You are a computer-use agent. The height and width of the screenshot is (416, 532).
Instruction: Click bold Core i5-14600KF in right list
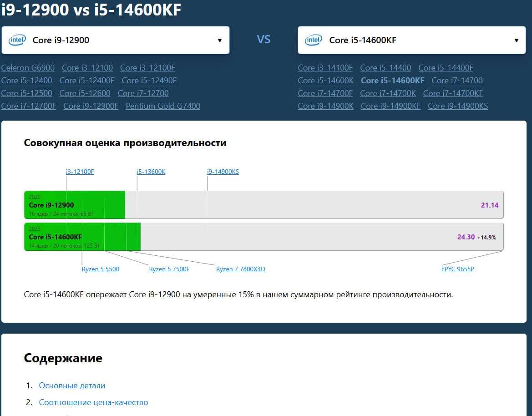393,81
